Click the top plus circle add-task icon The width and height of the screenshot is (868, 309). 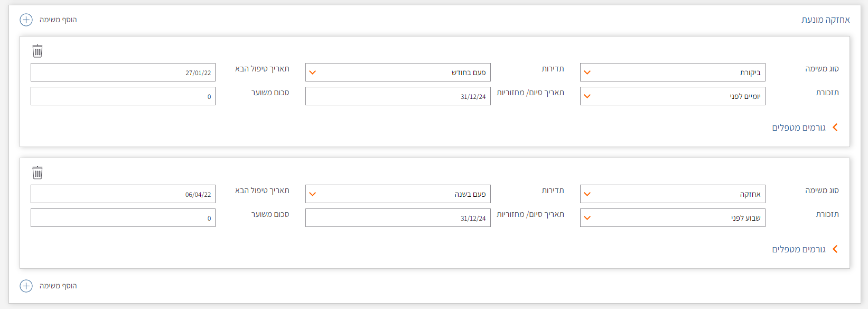[x=26, y=20]
